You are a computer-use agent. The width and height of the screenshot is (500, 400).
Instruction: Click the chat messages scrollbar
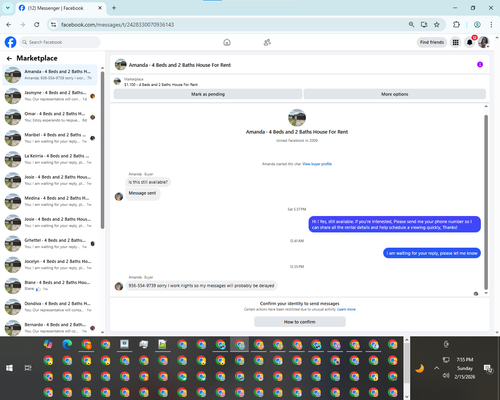click(x=486, y=202)
